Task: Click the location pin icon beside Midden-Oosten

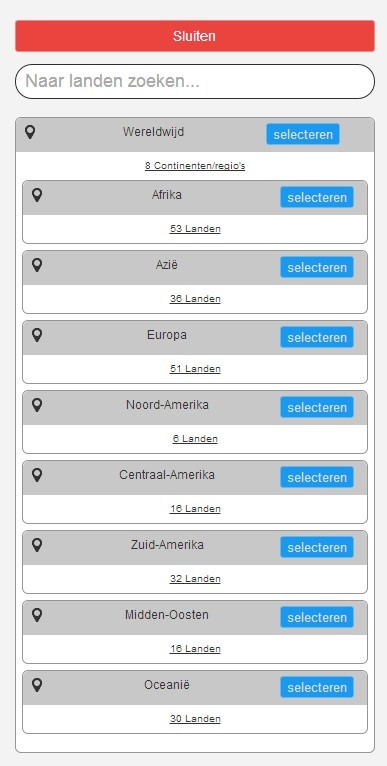Action: (x=37, y=615)
